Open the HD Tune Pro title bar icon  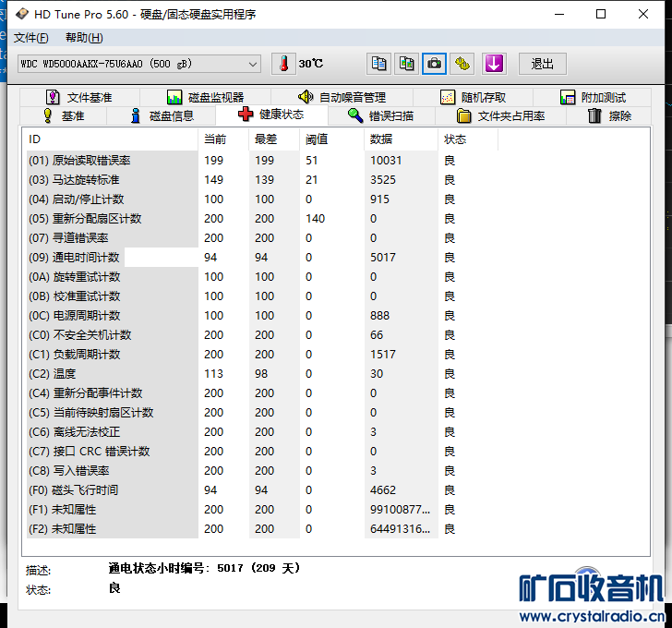click(x=22, y=14)
